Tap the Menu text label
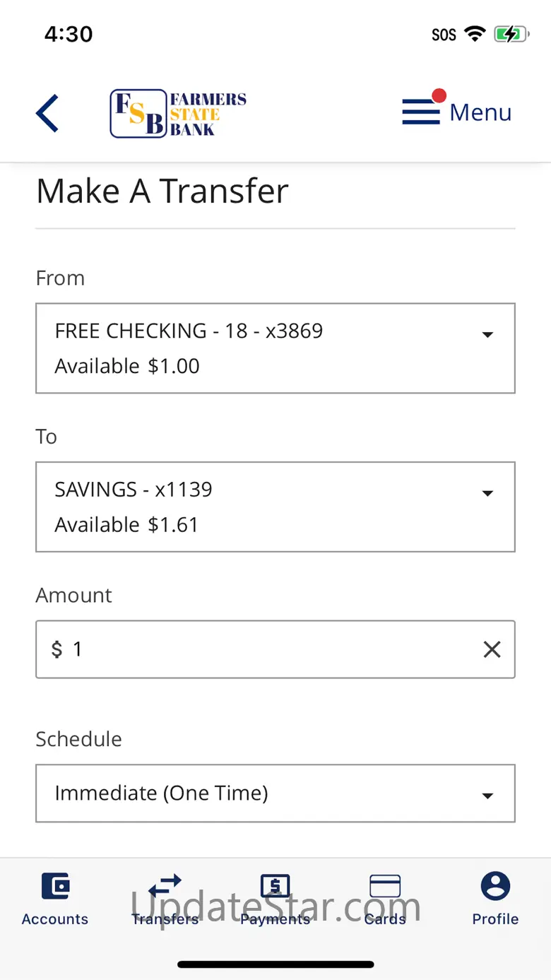Image resolution: width=551 pixels, height=980 pixels. tap(480, 112)
